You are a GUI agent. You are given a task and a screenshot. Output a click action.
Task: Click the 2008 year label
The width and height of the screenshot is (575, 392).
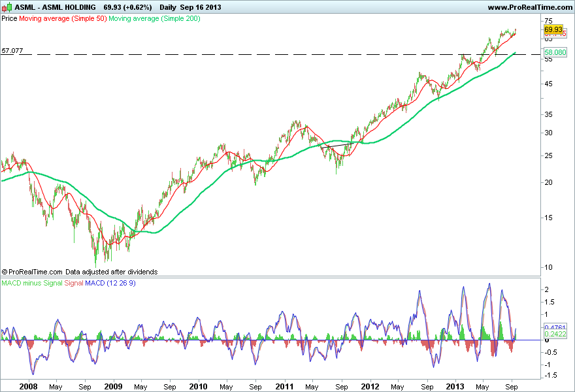28,387
